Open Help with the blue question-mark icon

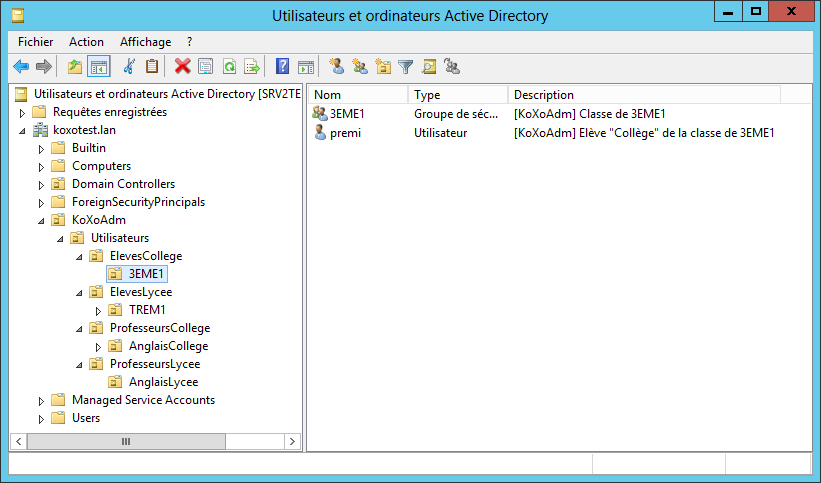click(282, 67)
